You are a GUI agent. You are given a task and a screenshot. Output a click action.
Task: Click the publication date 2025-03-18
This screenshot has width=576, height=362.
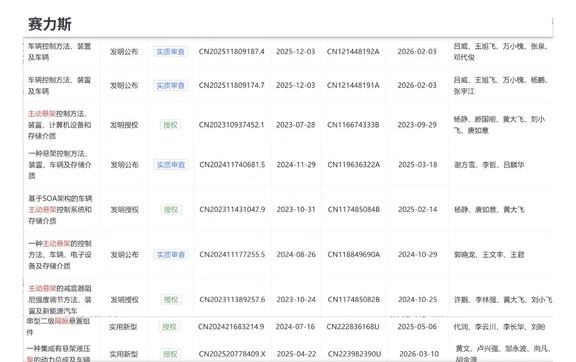point(418,165)
